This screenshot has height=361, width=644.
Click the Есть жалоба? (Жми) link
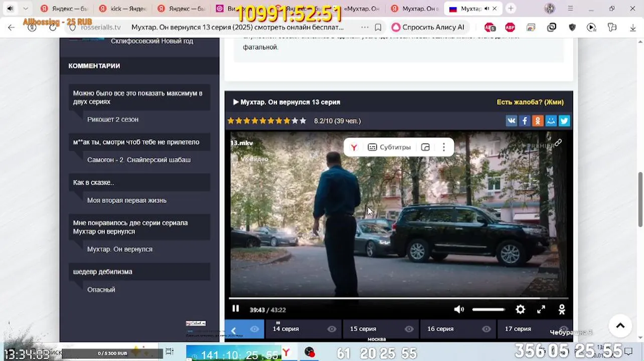(x=530, y=102)
